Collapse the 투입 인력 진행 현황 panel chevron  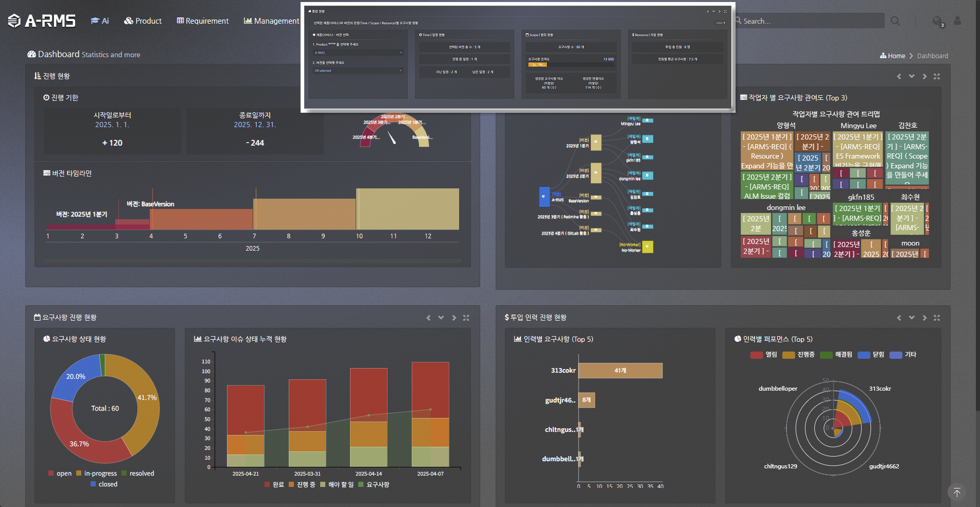coord(912,318)
